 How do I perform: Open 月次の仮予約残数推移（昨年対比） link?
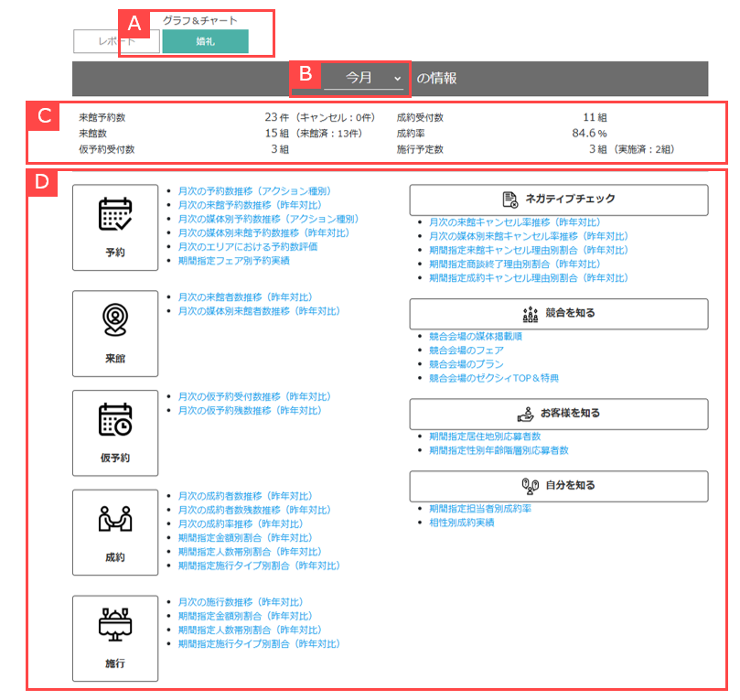(250, 411)
